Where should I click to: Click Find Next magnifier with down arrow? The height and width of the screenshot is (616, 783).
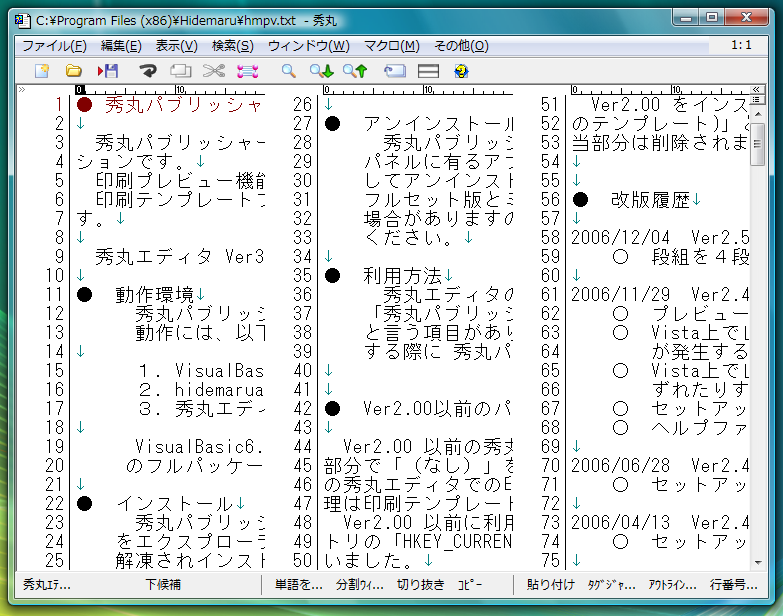321,71
